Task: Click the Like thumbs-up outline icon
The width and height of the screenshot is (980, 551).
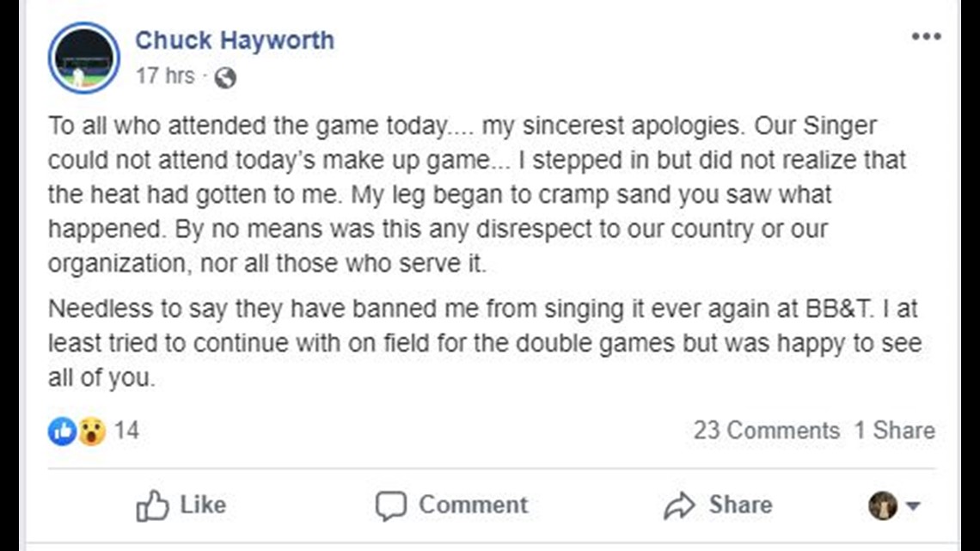Action: pos(152,505)
